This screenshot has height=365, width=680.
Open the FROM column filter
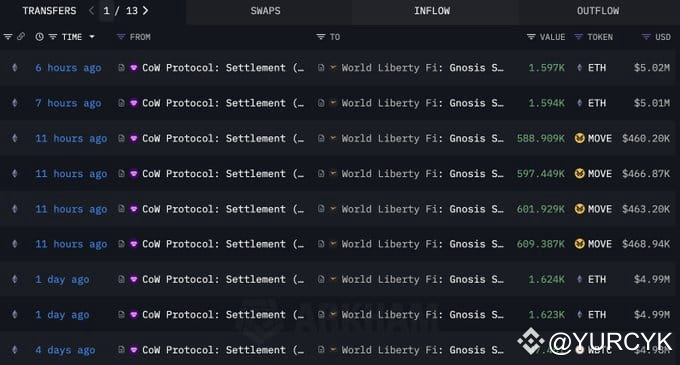121,37
